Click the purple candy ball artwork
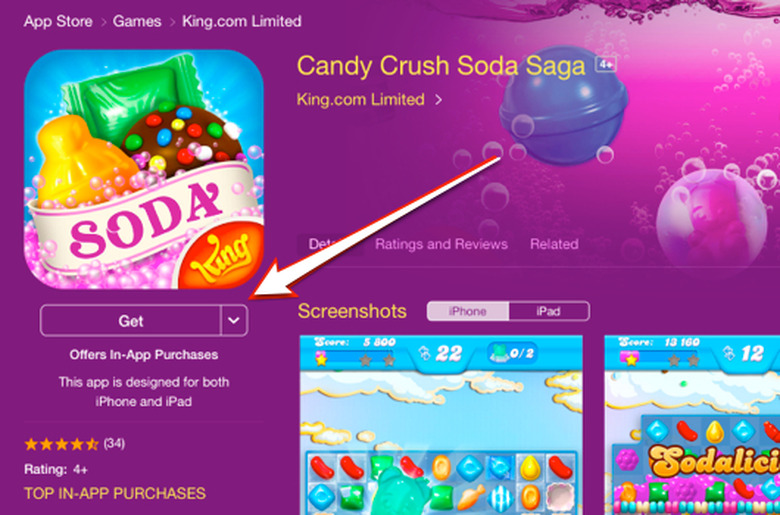Viewport: 780px width, 515px height. (x=563, y=105)
